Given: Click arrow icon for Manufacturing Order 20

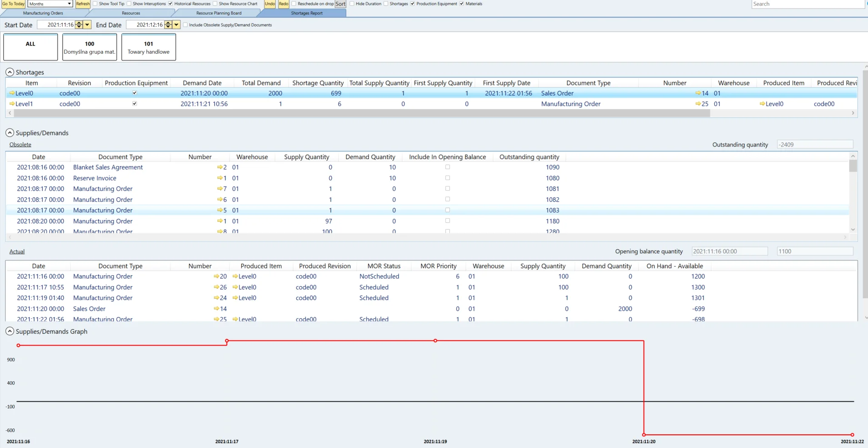Looking at the screenshot, I should (216, 277).
